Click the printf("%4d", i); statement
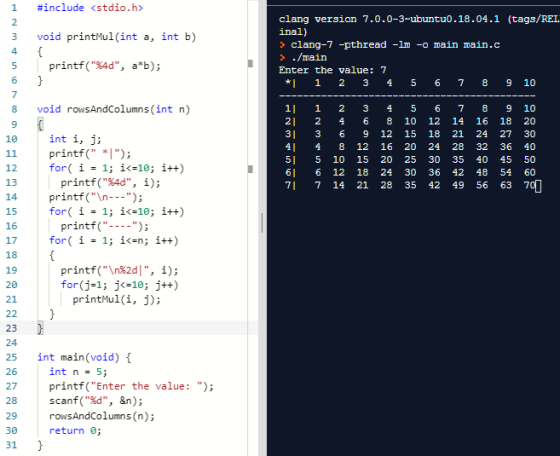This screenshot has height=456, width=560. pyautogui.click(x=110, y=182)
